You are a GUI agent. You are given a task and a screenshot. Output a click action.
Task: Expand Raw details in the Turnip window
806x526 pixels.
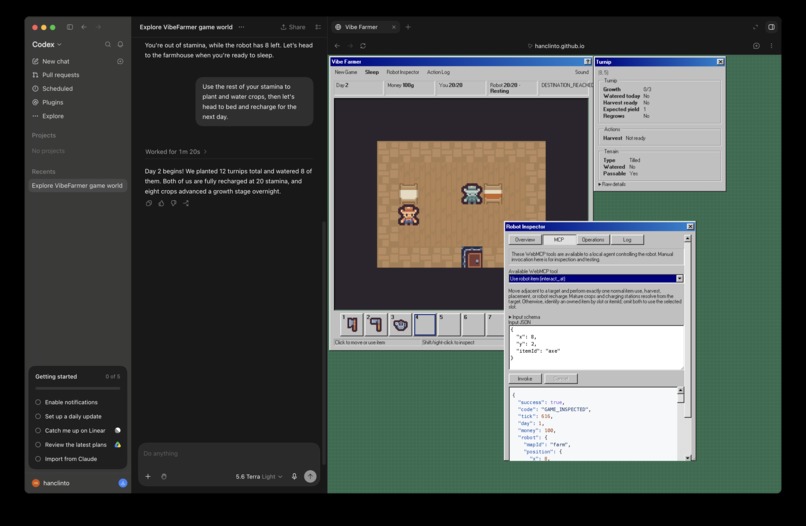pos(612,184)
